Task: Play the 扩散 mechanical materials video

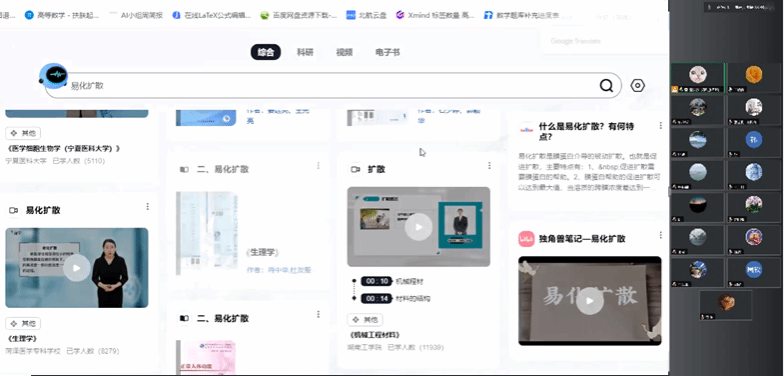Action: (418, 227)
